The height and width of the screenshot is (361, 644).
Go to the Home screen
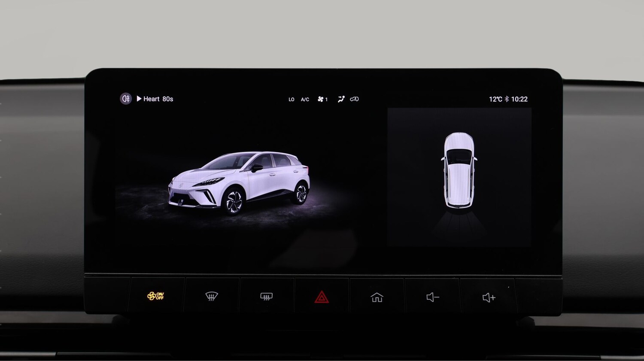(x=377, y=297)
